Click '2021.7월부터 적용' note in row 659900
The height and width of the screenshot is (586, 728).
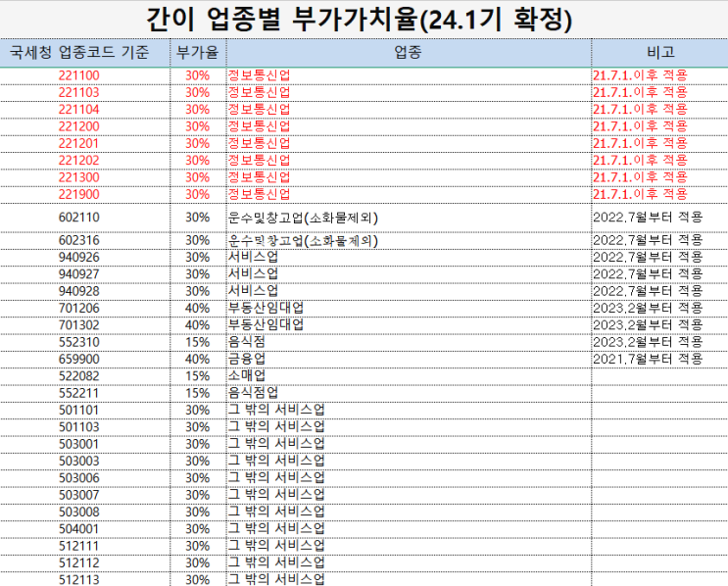[x=648, y=359]
